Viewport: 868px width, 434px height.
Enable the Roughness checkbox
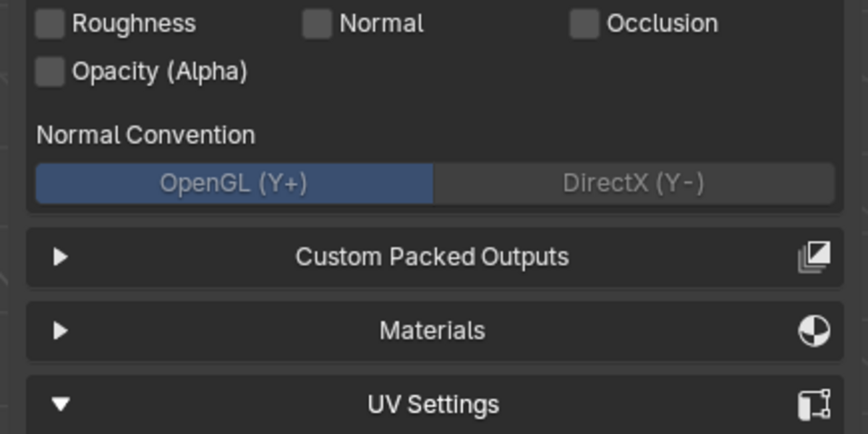coord(50,24)
